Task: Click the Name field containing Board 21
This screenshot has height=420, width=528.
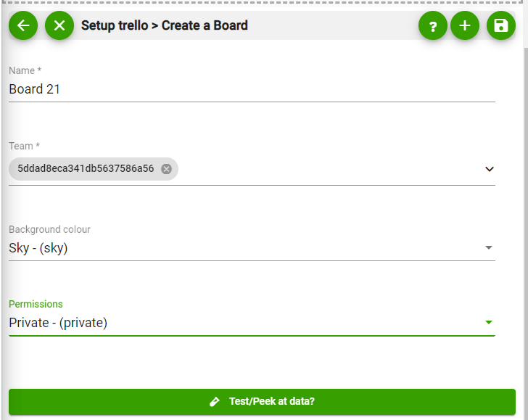Action: [252, 89]
